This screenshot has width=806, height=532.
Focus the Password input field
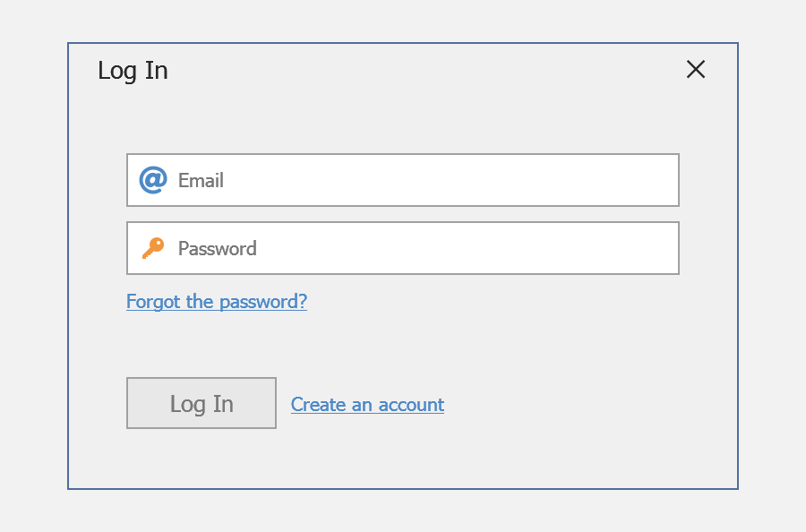(421, 248)
